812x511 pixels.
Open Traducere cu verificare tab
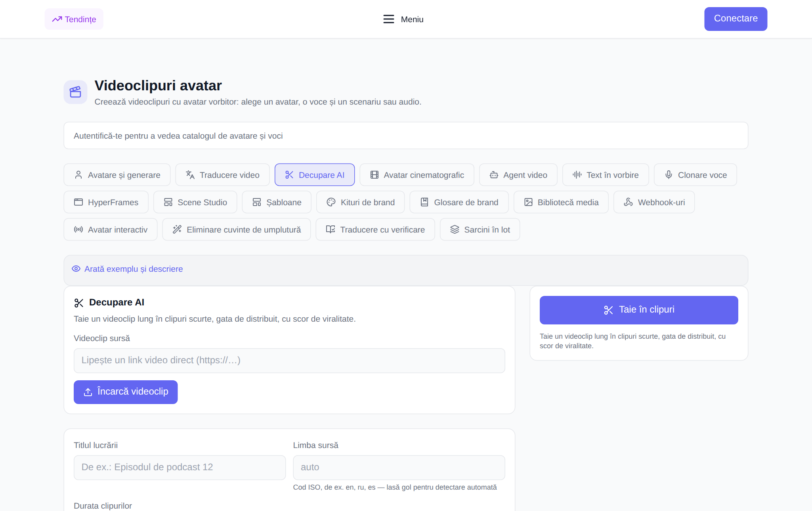click(x=375, y=229)
